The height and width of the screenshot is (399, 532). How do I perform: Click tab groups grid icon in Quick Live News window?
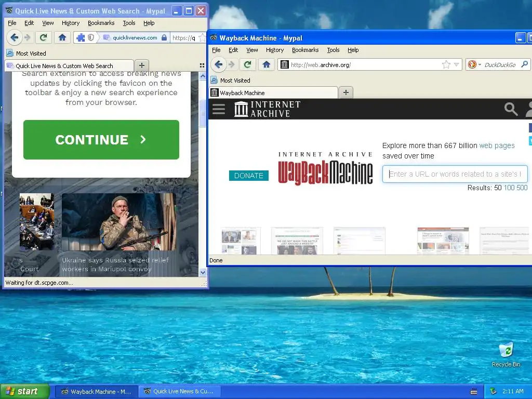pos(202,65)
